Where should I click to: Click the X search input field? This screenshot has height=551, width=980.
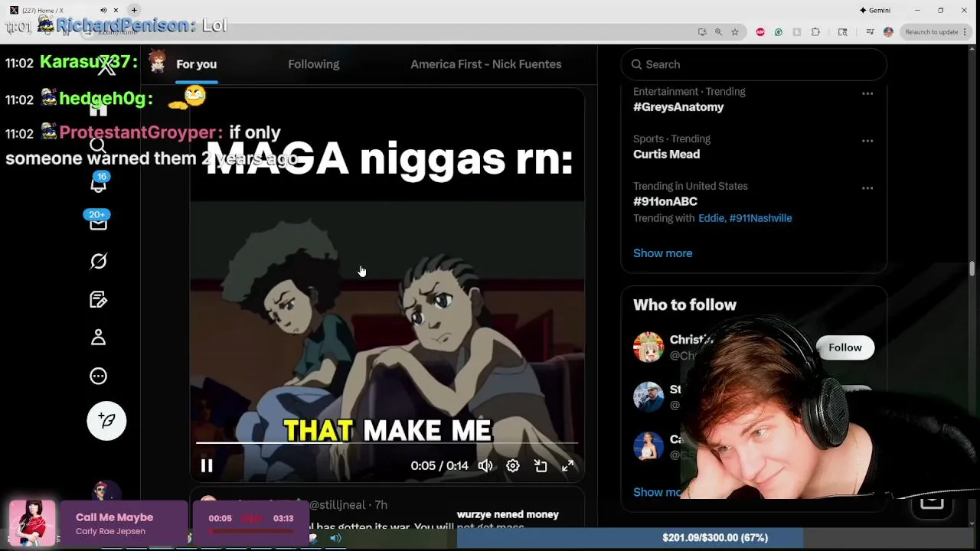754,64
